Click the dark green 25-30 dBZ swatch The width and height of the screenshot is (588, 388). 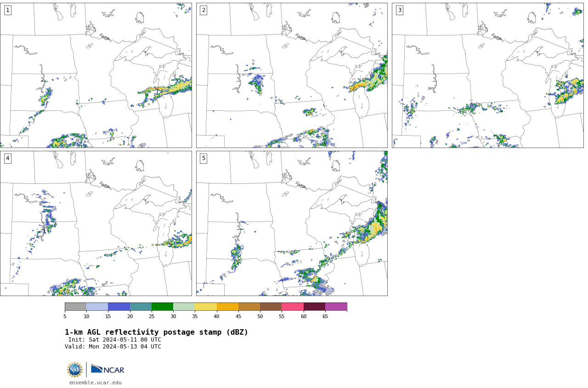162,307
